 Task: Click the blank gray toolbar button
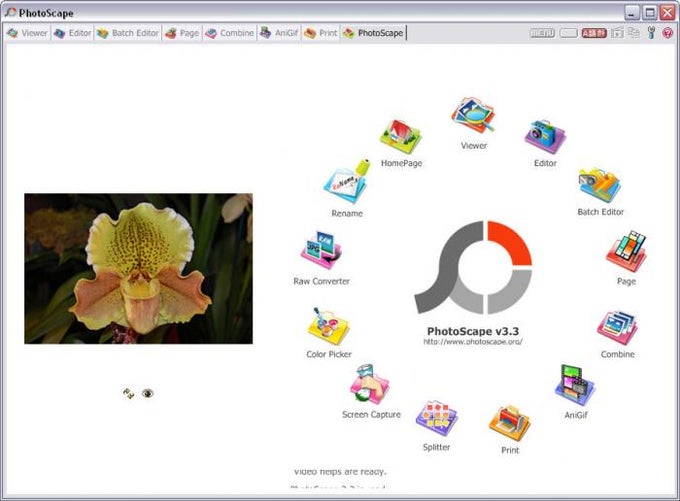[569, 33]
